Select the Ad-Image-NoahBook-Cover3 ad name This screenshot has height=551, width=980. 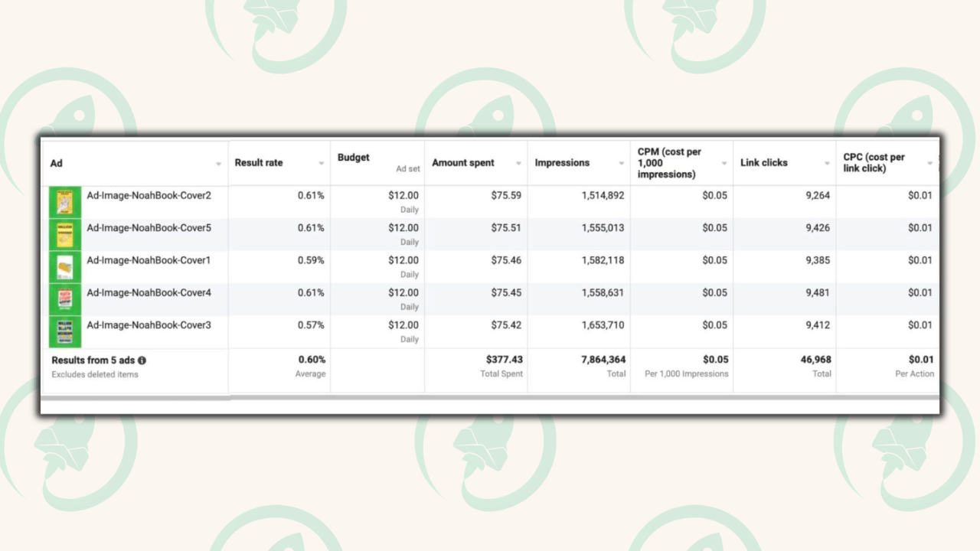click(149, 325)
